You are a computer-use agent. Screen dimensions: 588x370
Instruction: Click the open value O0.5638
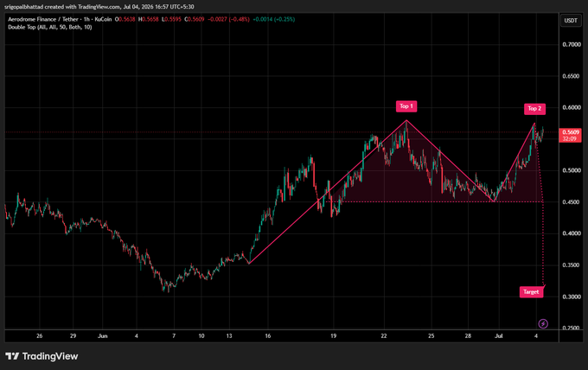125,19
